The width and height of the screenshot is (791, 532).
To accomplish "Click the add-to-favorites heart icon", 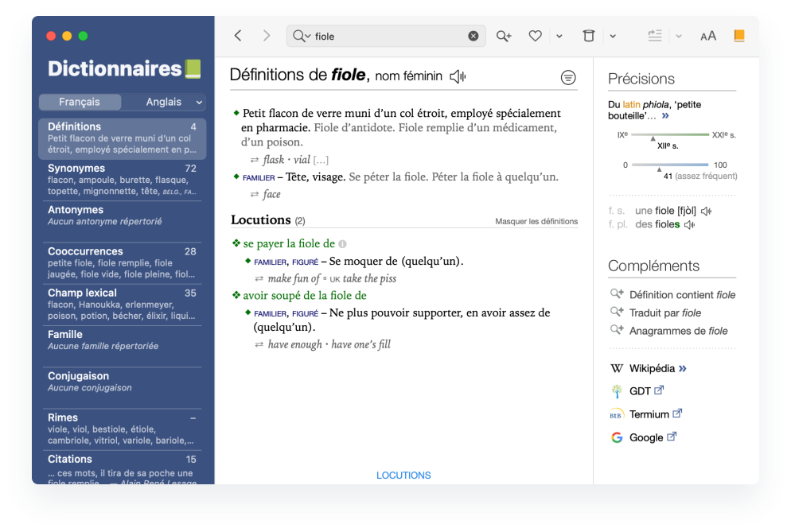I will (536, 36).
